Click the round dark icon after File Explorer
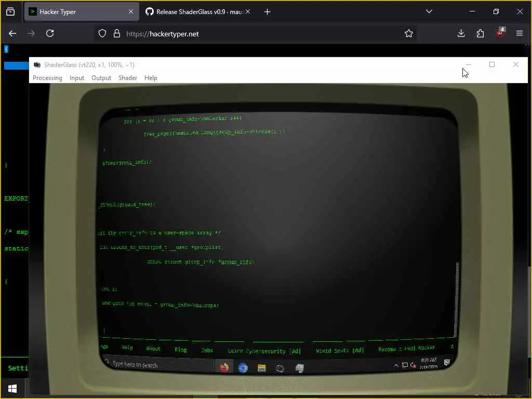Image resolution: width=532 pixels, height=399 pixels. (x=280, y=368)
